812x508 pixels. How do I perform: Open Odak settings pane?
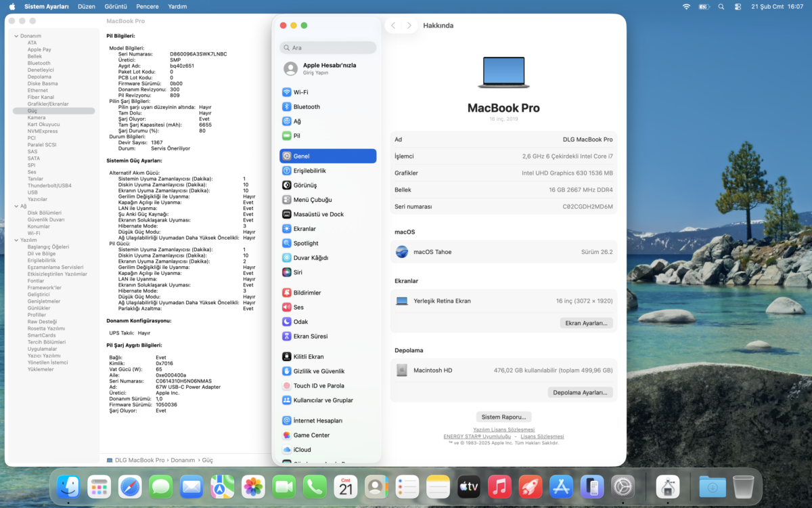(x=328, y=322)
